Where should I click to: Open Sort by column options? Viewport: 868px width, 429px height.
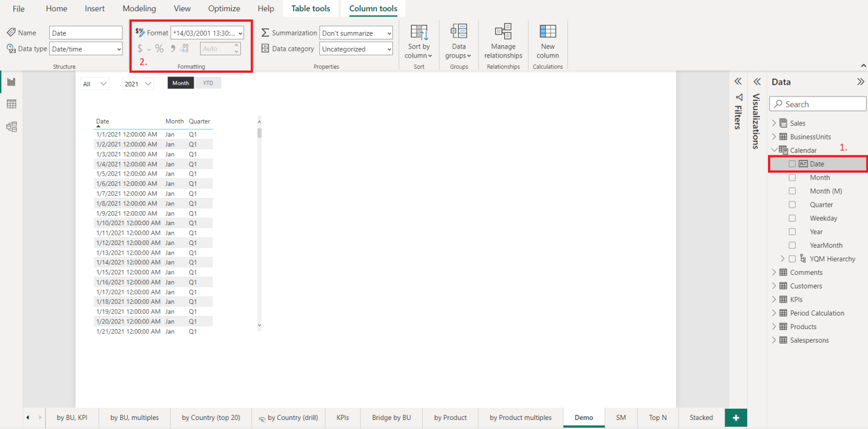[x=419, y=41]
